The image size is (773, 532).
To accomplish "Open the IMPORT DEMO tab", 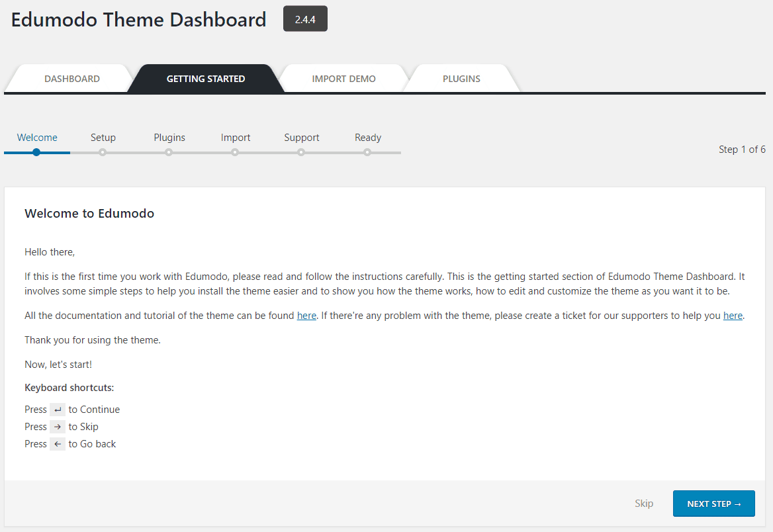I will pos(343,78).
